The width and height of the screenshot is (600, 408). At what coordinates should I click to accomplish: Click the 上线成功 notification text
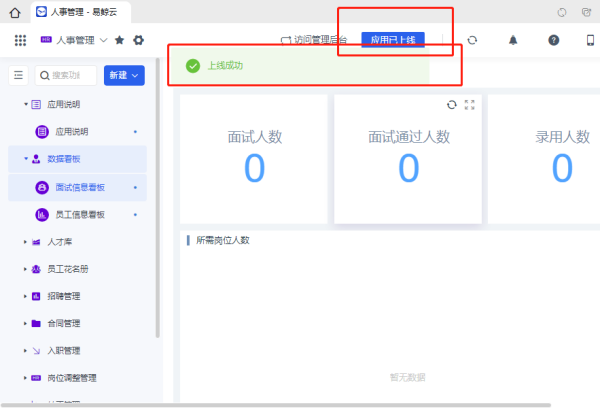coord(225,66)
